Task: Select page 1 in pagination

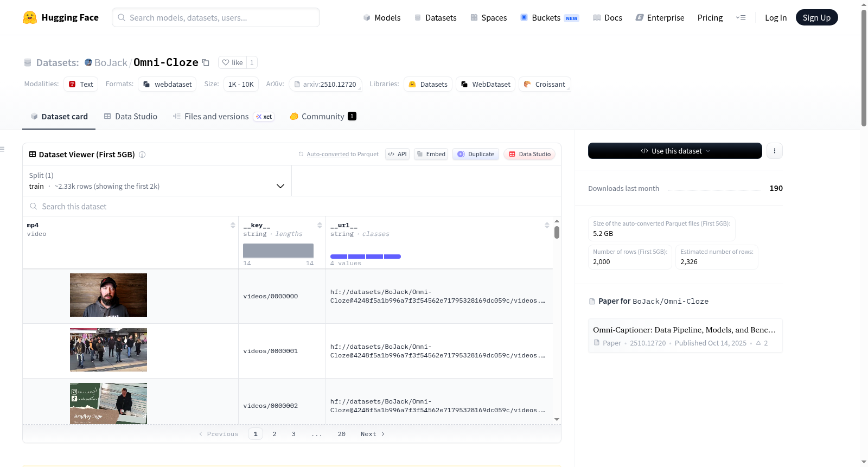Action: pyautogui.click(x=256, y=434)
